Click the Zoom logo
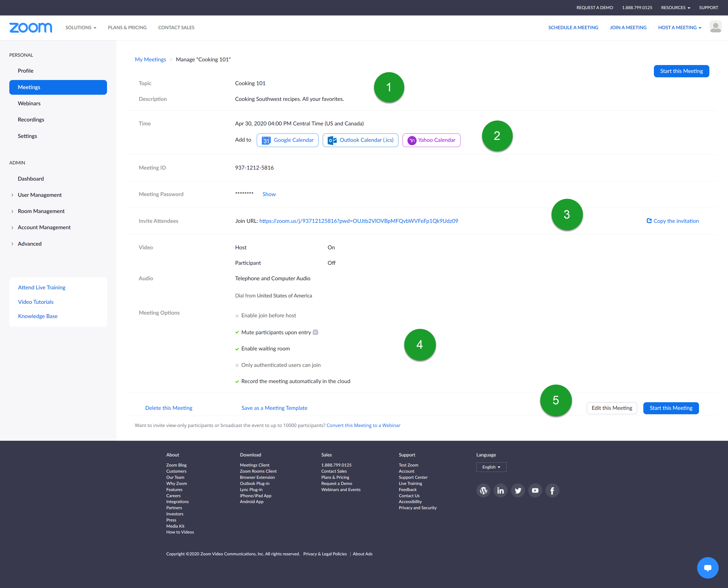 pyautogui.click(x=31, y=27)
